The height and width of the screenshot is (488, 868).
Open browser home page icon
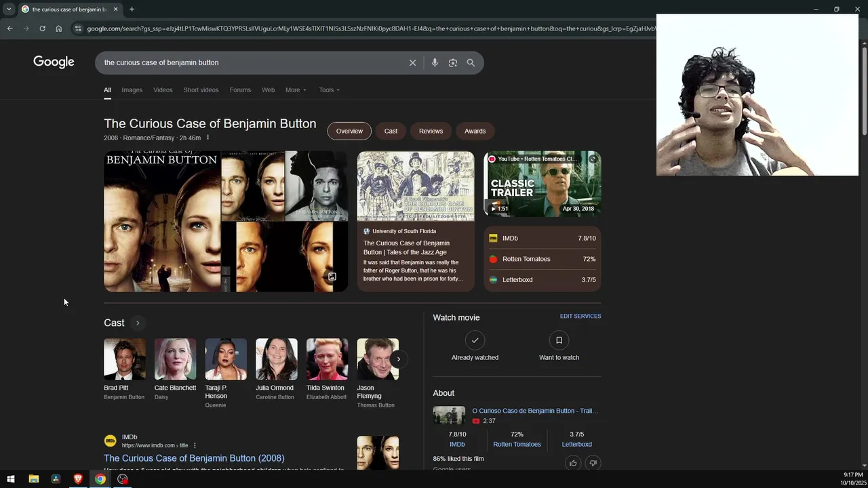59,28
